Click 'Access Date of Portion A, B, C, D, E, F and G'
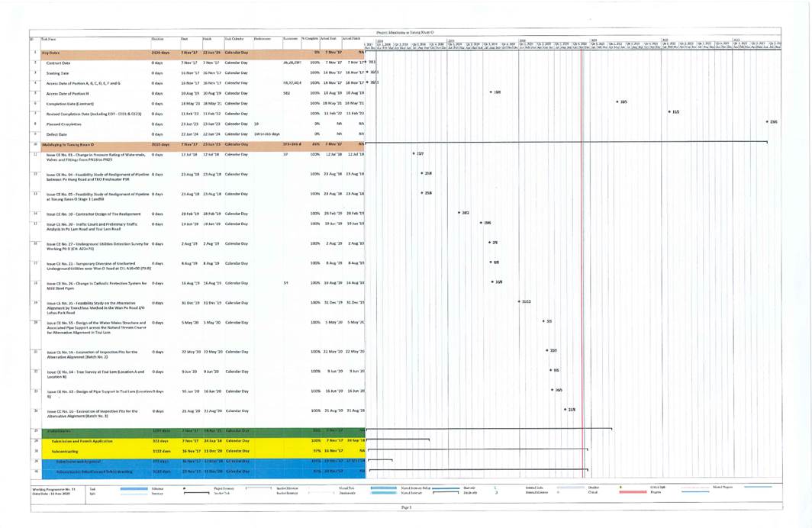The height and width of the screenshot is (528, 812). click(83, 83)
